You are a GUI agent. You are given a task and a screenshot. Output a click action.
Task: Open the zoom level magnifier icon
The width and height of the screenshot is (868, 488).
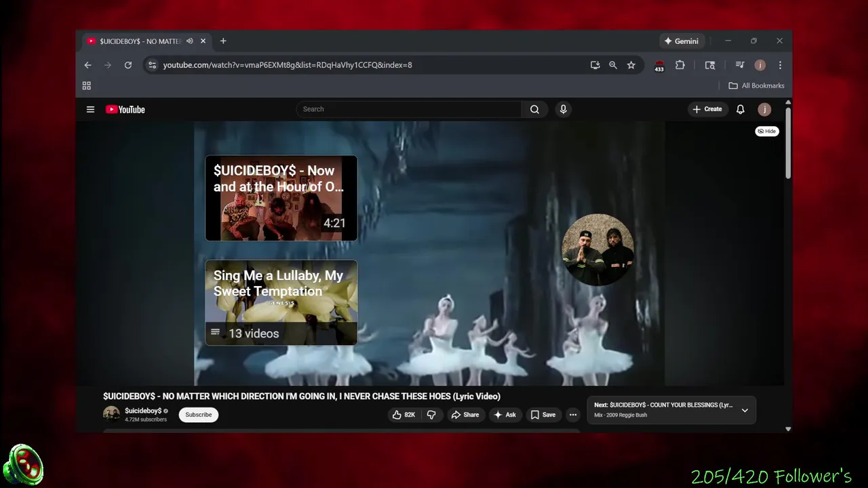[x=613, y=65]
